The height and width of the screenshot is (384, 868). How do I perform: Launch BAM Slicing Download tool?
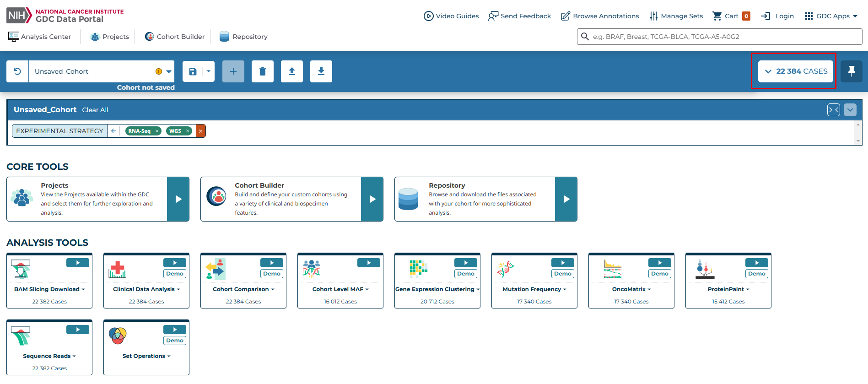click(78, 263)
